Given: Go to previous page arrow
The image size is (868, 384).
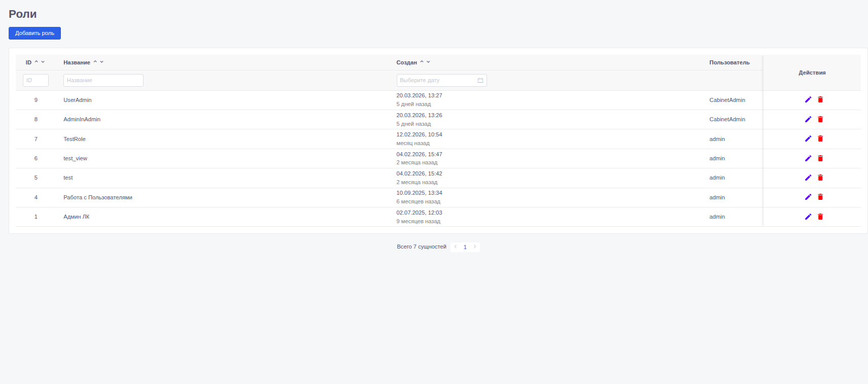Looking at the screenshot, I should point(456,247).
